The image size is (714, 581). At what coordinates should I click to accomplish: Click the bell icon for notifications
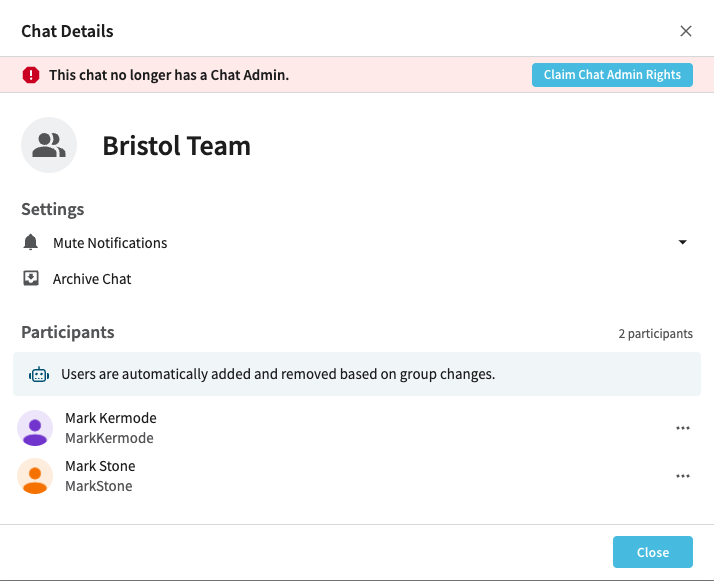pyautogui.click(x=31, y=242)
